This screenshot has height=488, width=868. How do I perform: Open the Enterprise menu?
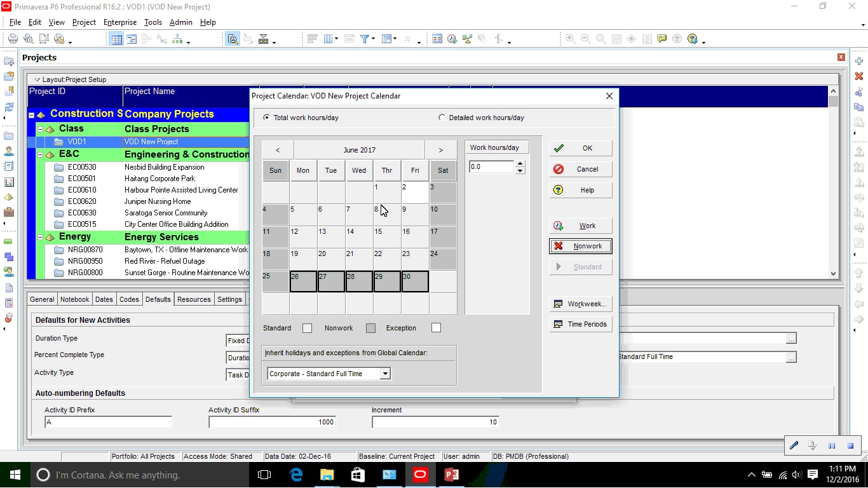click(120, 22)
